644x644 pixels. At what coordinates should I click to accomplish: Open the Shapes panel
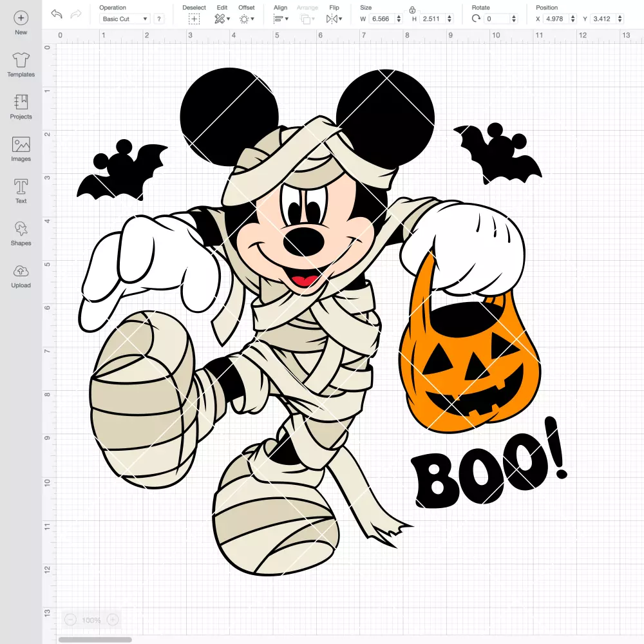[x=21, y=234]
